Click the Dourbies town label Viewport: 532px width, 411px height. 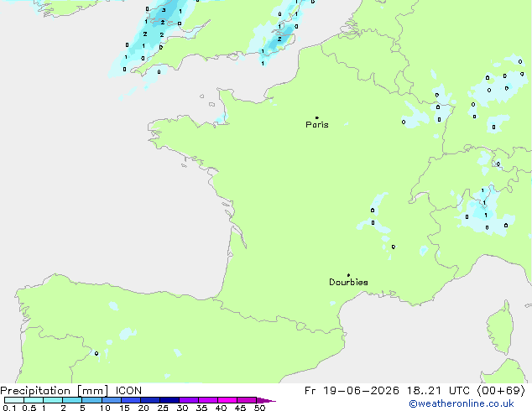click(348, 282)
